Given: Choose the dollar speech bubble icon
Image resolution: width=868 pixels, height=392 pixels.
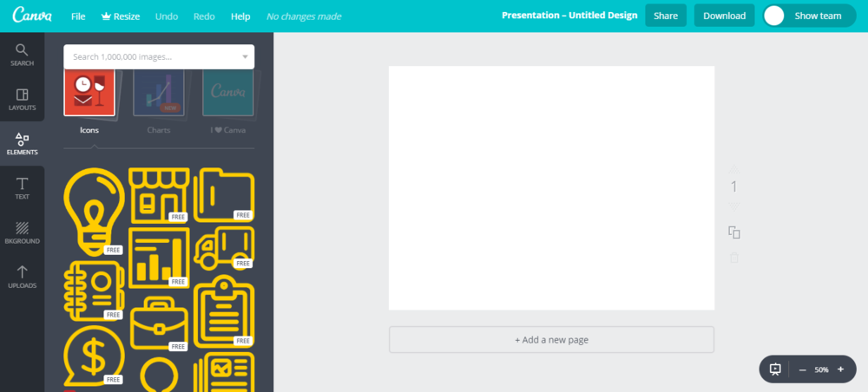Looking at the screenshot, I should pos(94,354).
